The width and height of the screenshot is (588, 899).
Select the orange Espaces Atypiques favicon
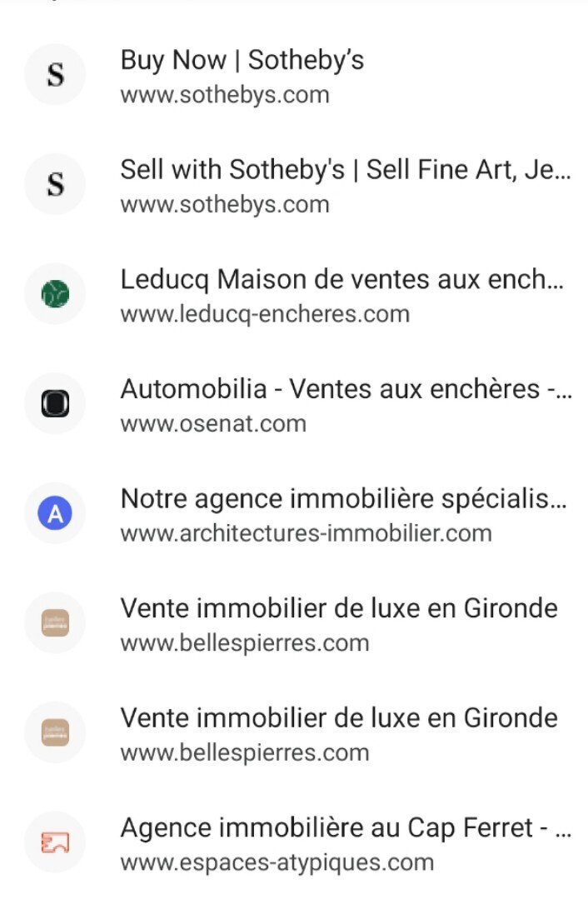point(55,842)
